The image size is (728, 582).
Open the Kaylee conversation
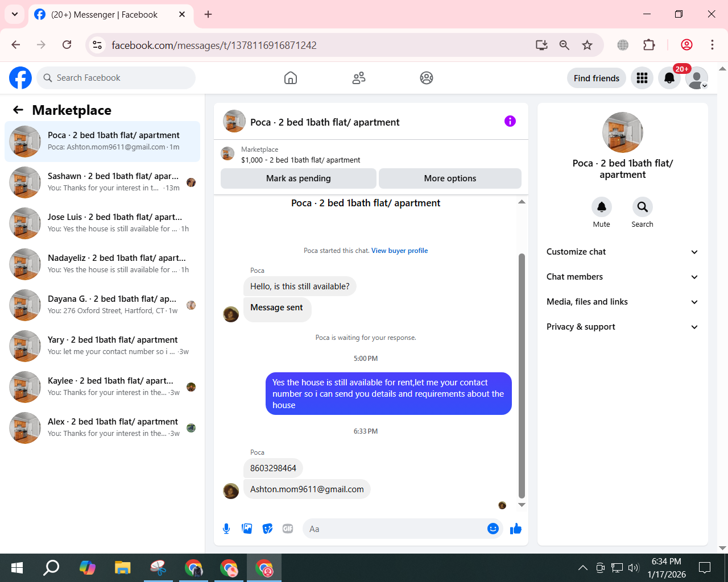(x=102, y=387)
